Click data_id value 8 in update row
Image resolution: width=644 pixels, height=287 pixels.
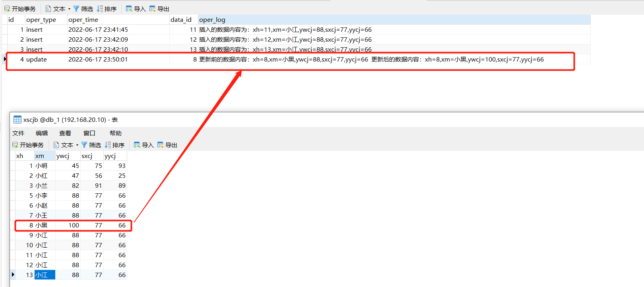coord(184,60)
